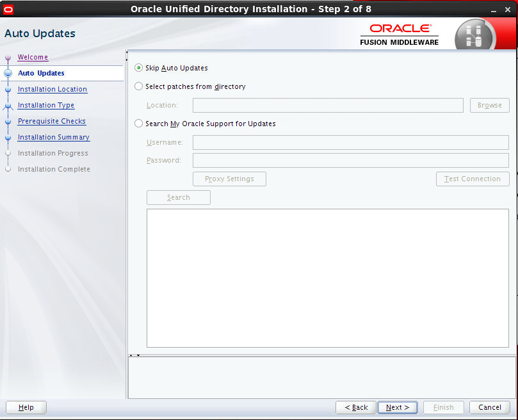Image resolution: width=518 pixels, height=420 pixels.
Task: Open Proxy Settings
Action: (x=229, y=179)
